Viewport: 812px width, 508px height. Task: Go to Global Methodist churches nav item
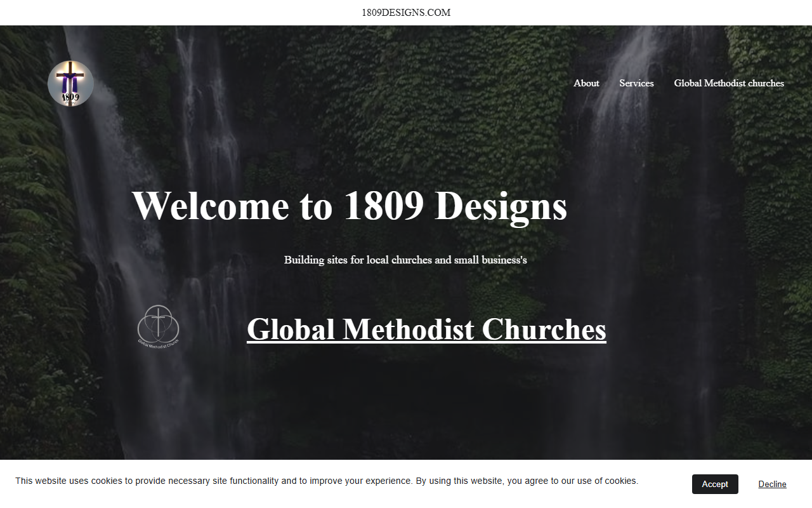click(729, 83)
